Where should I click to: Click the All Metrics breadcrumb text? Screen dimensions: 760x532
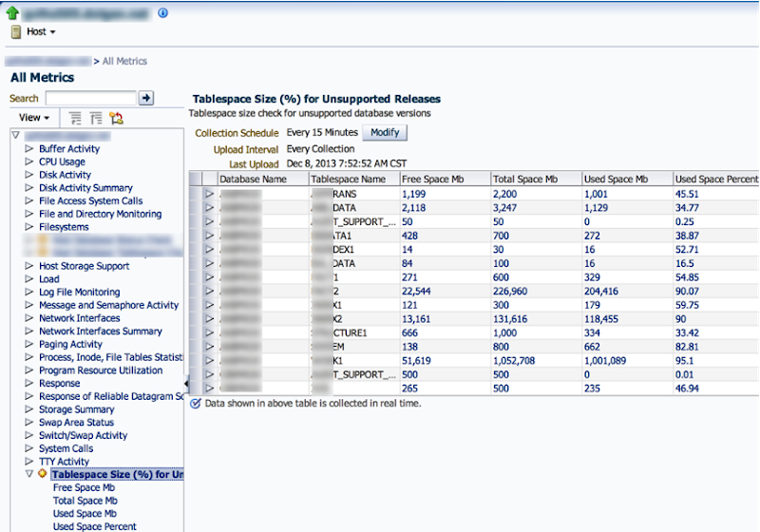[x=124, y=61]
